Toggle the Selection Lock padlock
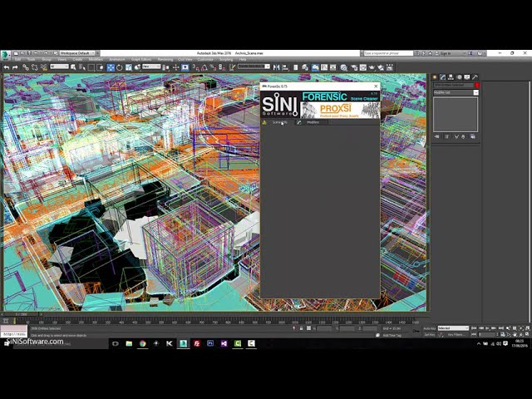This screenshot has height=399, width=532. (301, 328)
